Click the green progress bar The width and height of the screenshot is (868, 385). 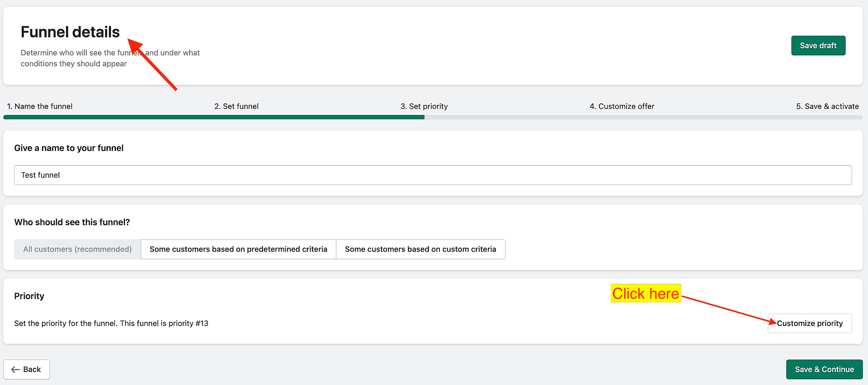click(x=214, y=117)
